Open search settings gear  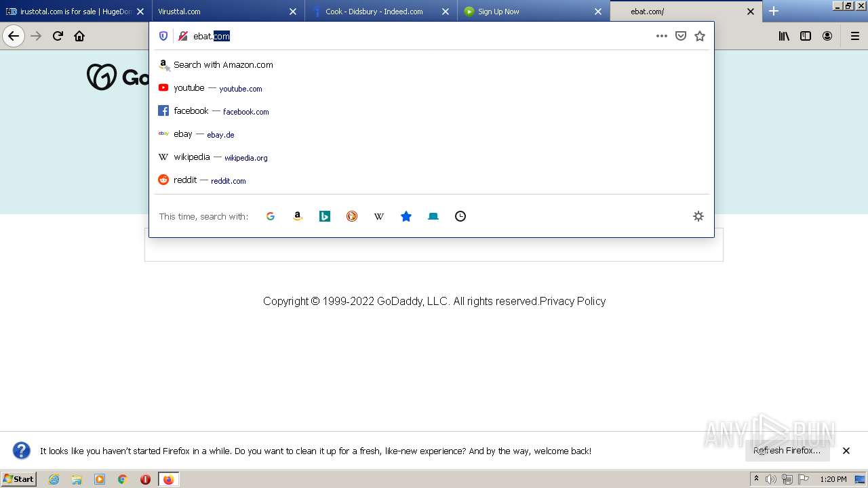pyautogui.click(x=698, y=216)
